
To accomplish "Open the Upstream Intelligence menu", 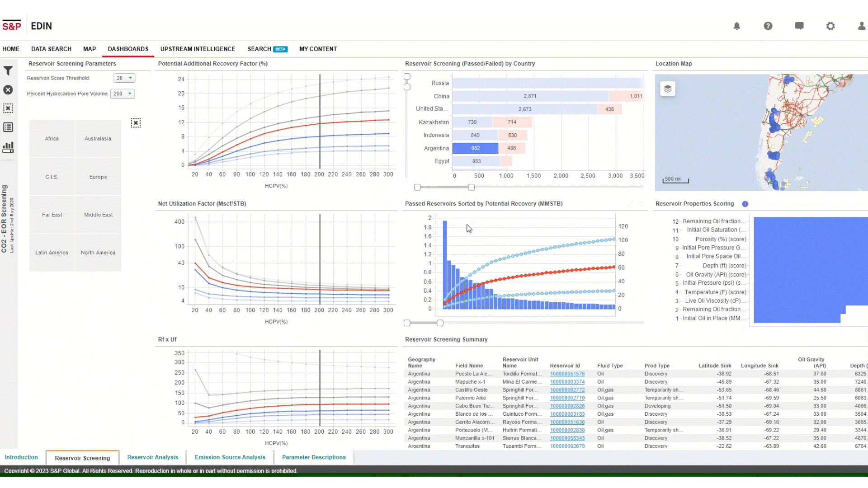I will click(198, 49).
